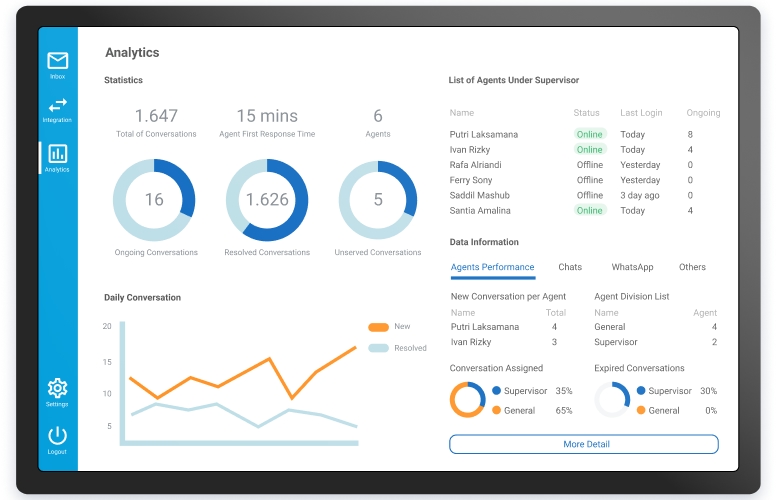Switch to the WhatsApp tab
Screen dimensions: 781x500
pyautogui.click(x=632, y=267)
